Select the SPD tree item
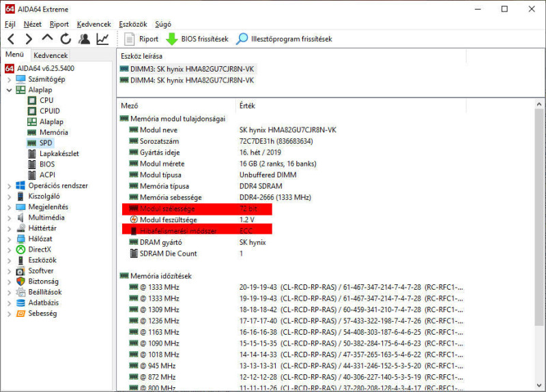The width and height of the screenshot is (546, 392). [46, 143]
